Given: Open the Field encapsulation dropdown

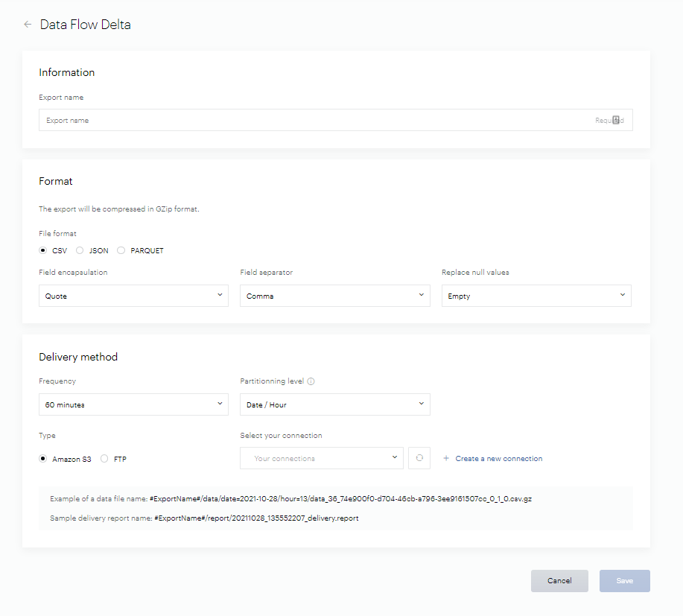Looking at the screenshot, I should (x=133, y=296).
